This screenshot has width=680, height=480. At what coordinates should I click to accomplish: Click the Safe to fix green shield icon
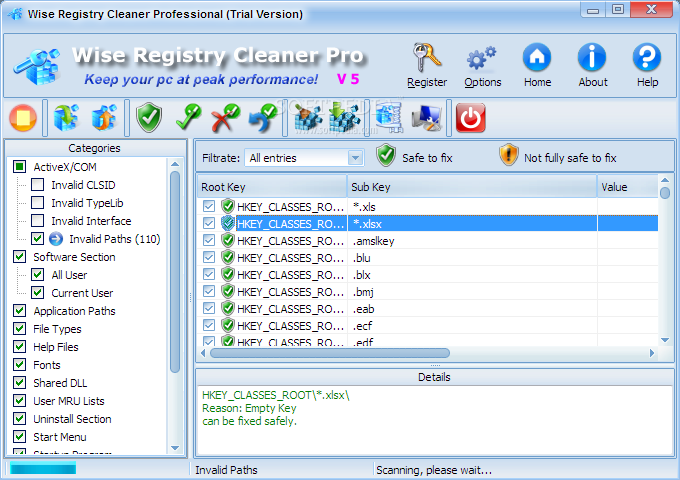pos(386,156)
